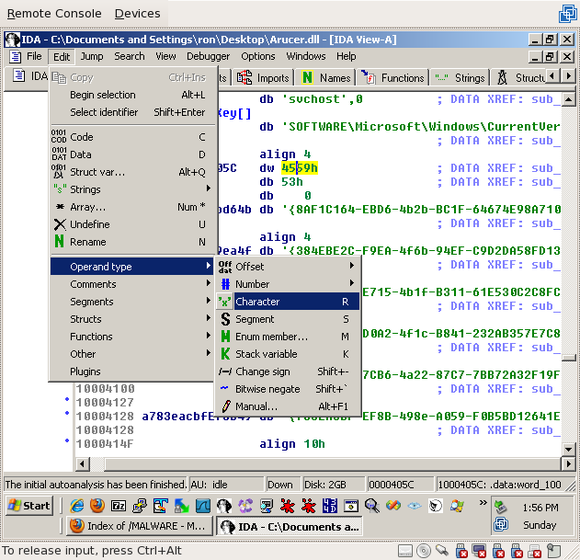
Task: Convert to Code via Code icon
Action: tap(59, 136)
